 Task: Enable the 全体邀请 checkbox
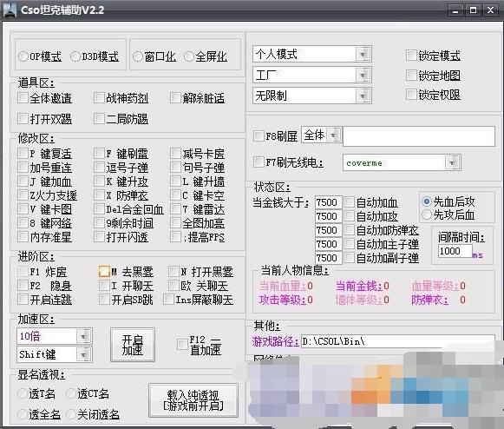[23, 97]
